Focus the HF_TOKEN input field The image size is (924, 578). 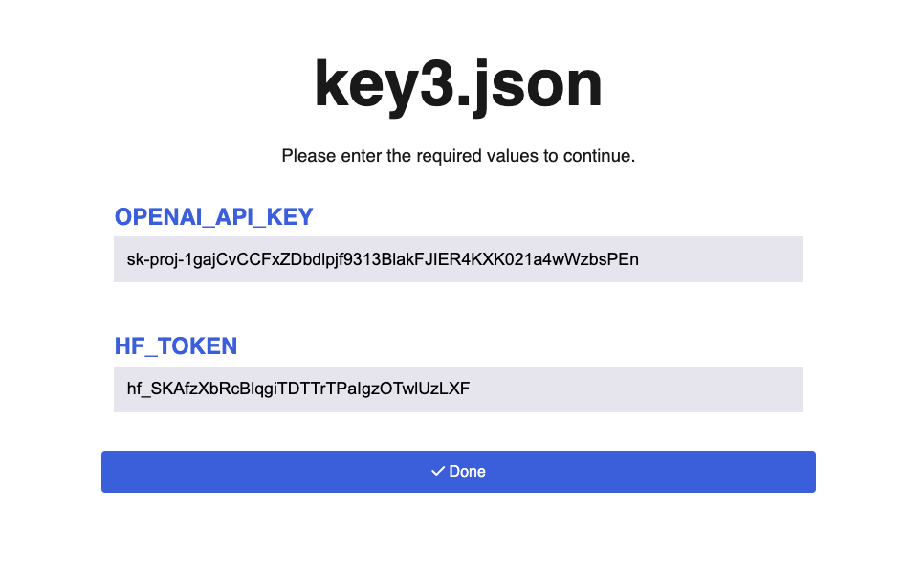tap(458, 389)
